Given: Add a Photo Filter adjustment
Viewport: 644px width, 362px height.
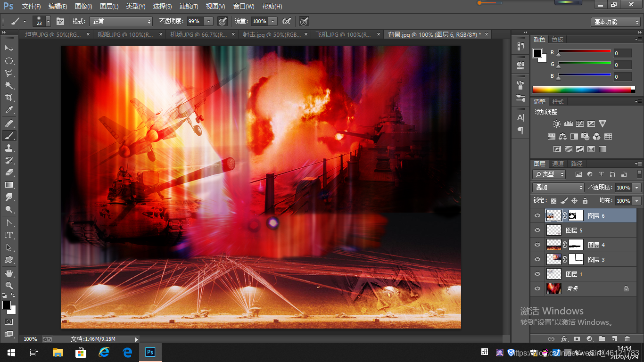Looking at the screenshot, I should (x=585, y=137).
